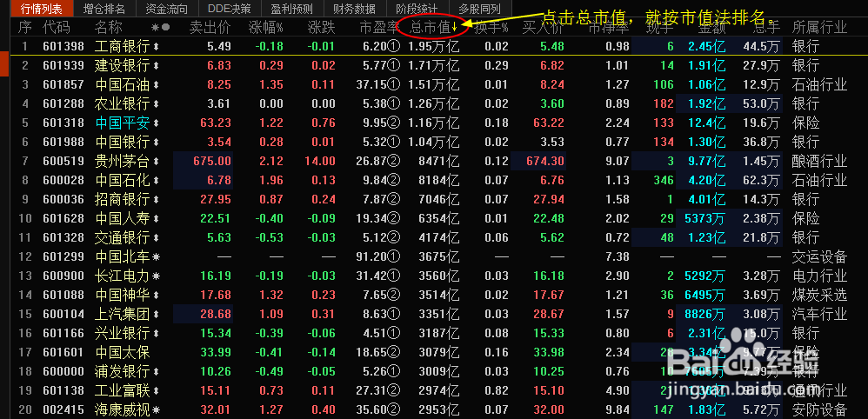Select stock code 600104
The image size is (868, 419).
coord(63,315)
